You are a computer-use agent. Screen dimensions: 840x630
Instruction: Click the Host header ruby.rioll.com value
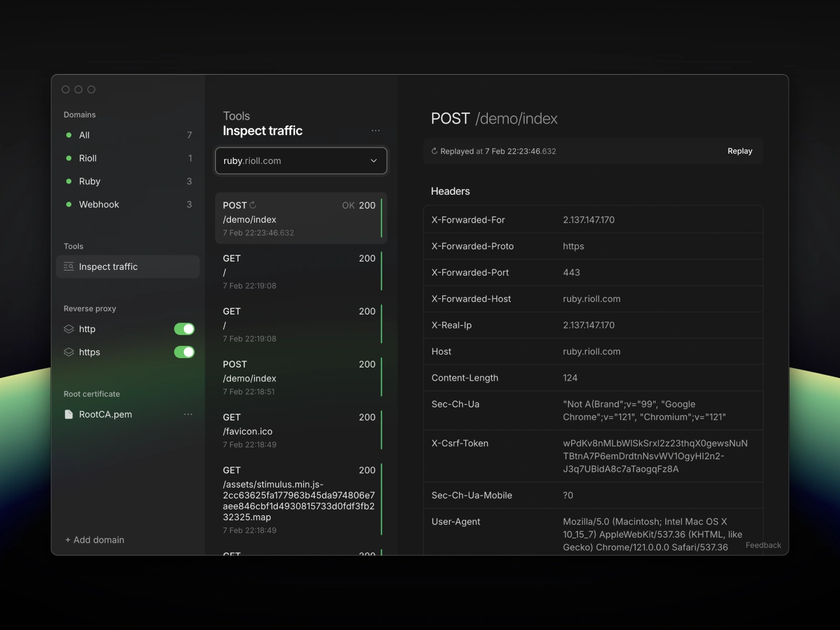pyautogui.click(x=592, y=351)
